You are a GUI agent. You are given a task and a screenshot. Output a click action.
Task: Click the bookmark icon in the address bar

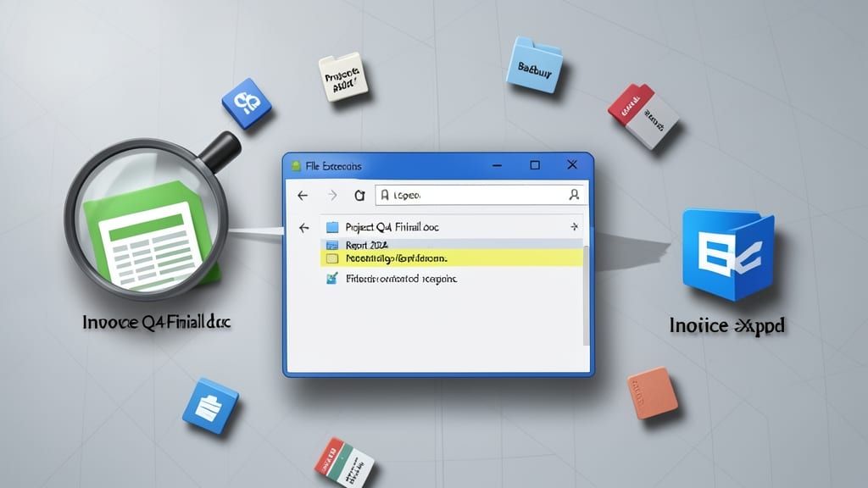384,195
